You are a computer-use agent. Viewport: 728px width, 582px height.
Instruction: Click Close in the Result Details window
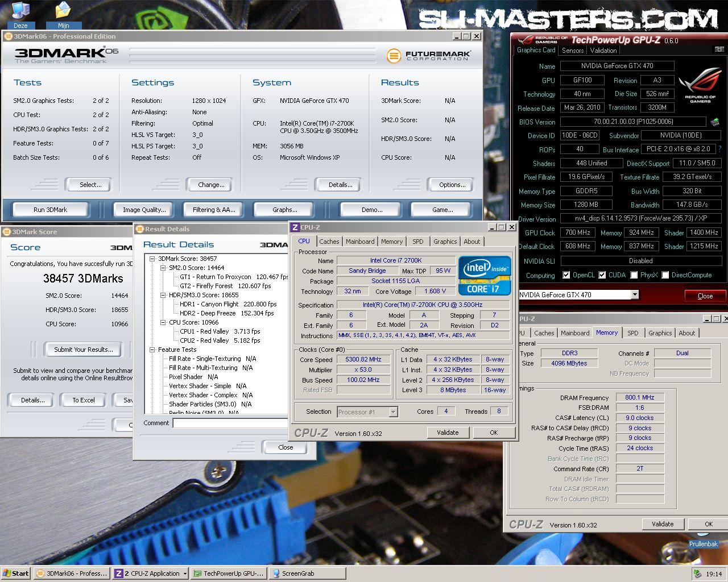286,447
